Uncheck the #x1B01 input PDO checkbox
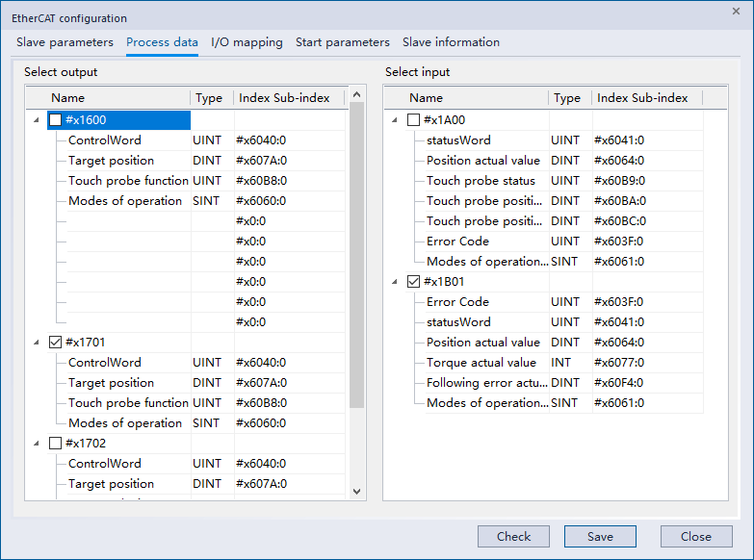This screenshot has height=560, width=754. pyautogui.click(x=413, y=282)
